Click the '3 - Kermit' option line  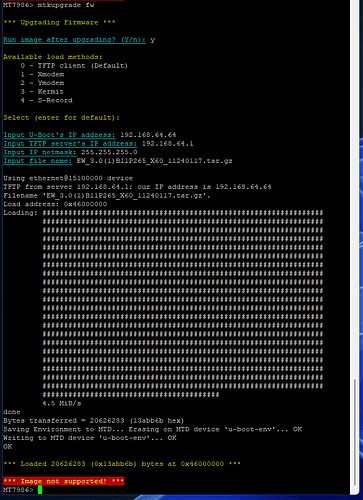point(42,91)
